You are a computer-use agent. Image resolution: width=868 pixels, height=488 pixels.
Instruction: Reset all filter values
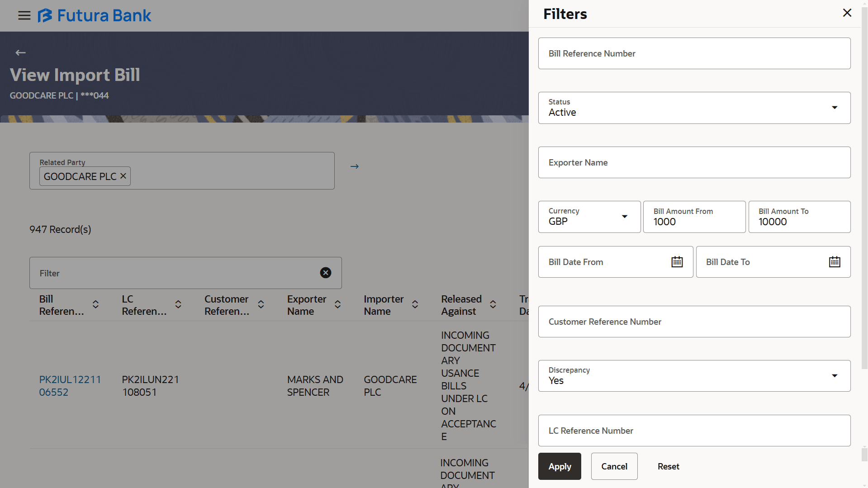click(x=668, y=466)
